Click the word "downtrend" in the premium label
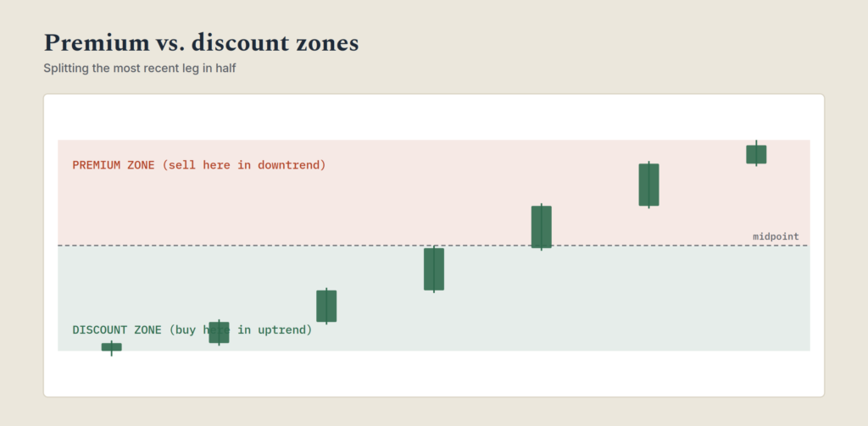This screenshot has height=426, width=868. tap(289, 165)
